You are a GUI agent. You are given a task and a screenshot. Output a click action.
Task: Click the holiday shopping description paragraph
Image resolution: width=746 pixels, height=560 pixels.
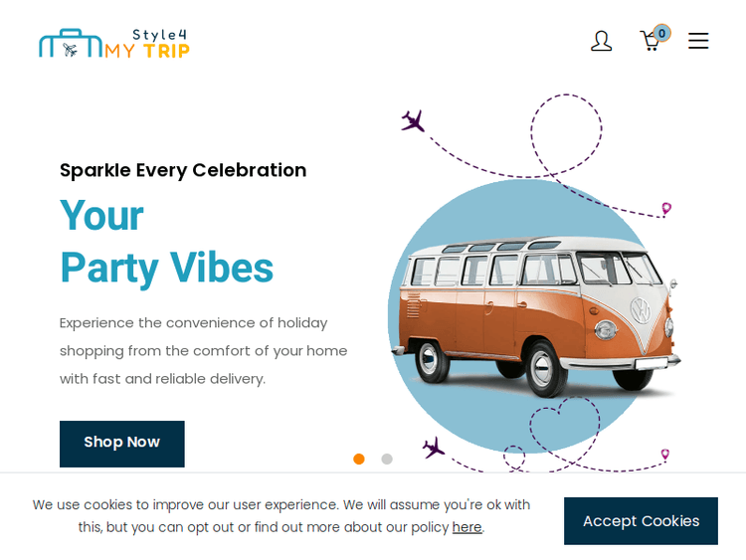[x=204, y=350]
